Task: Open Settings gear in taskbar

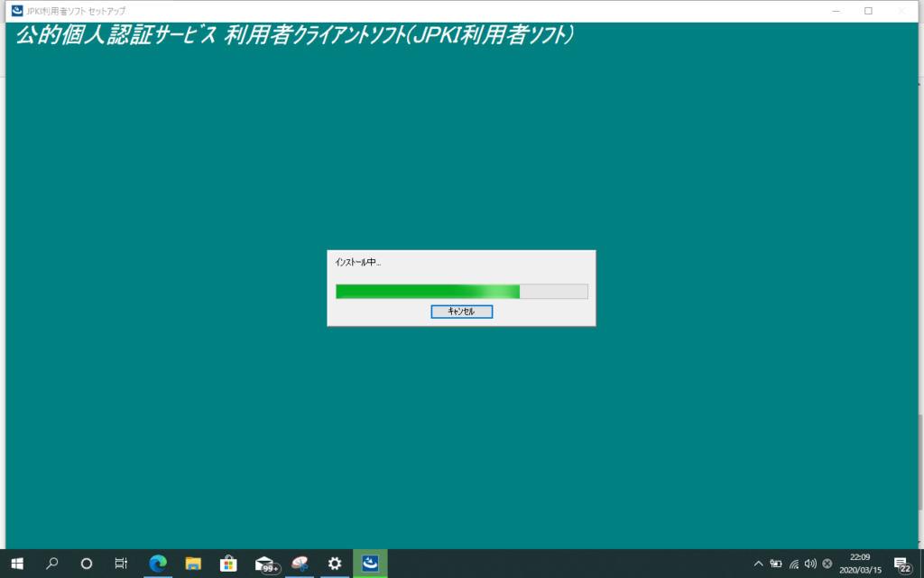Action: coord(335,564)
